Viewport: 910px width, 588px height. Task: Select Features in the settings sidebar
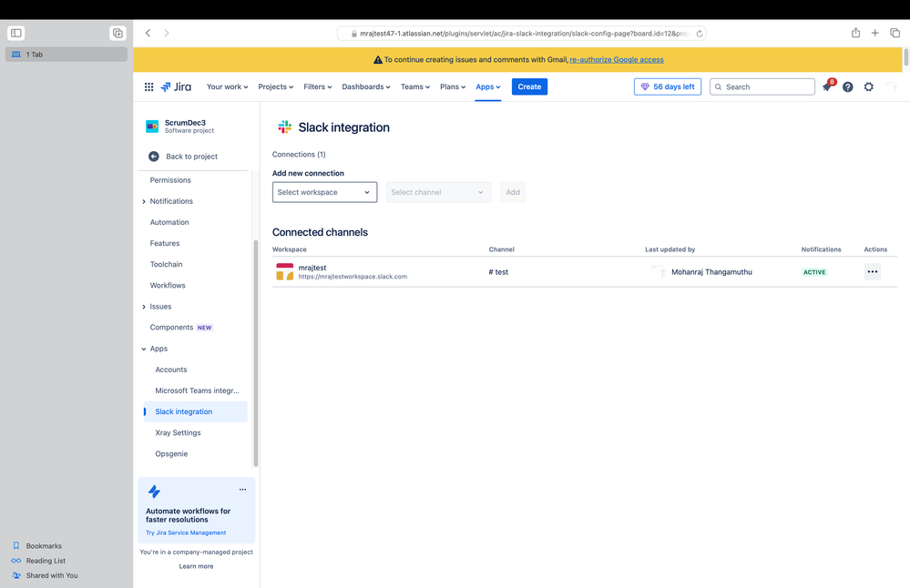(x=165, y=244)
